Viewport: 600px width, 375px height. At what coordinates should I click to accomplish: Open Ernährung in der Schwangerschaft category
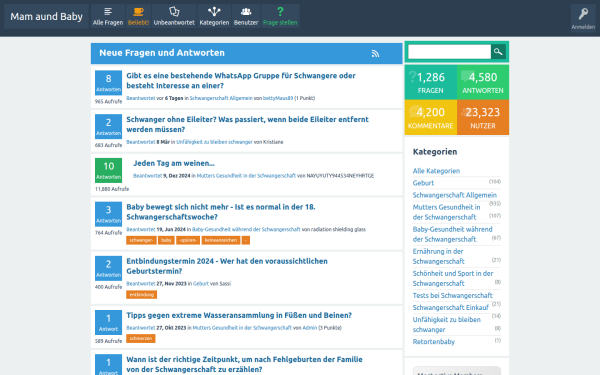coord(438,256)
